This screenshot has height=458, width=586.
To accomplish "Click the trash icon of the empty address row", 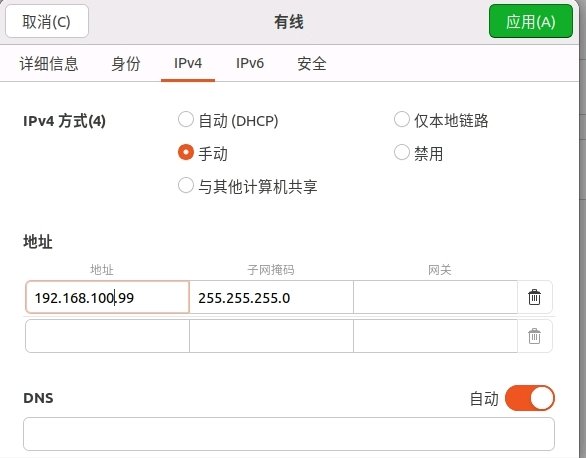I will (x=534, y=336).
